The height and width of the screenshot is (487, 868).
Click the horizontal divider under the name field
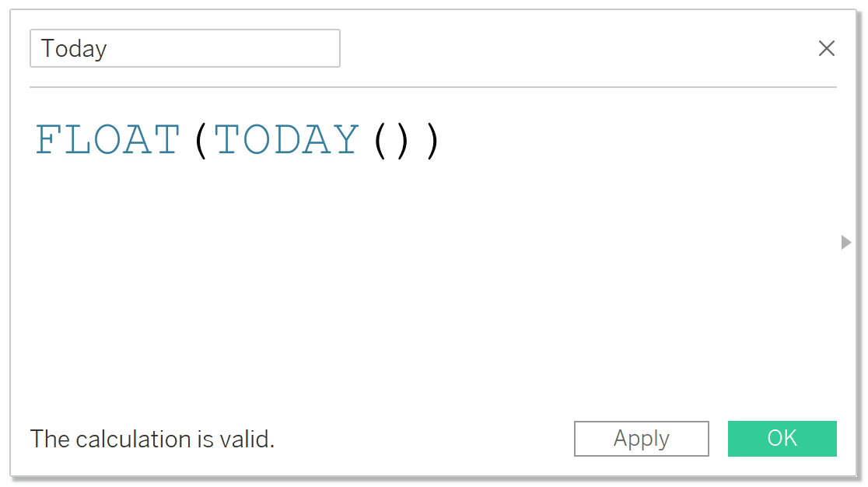[x=433, y=87]
